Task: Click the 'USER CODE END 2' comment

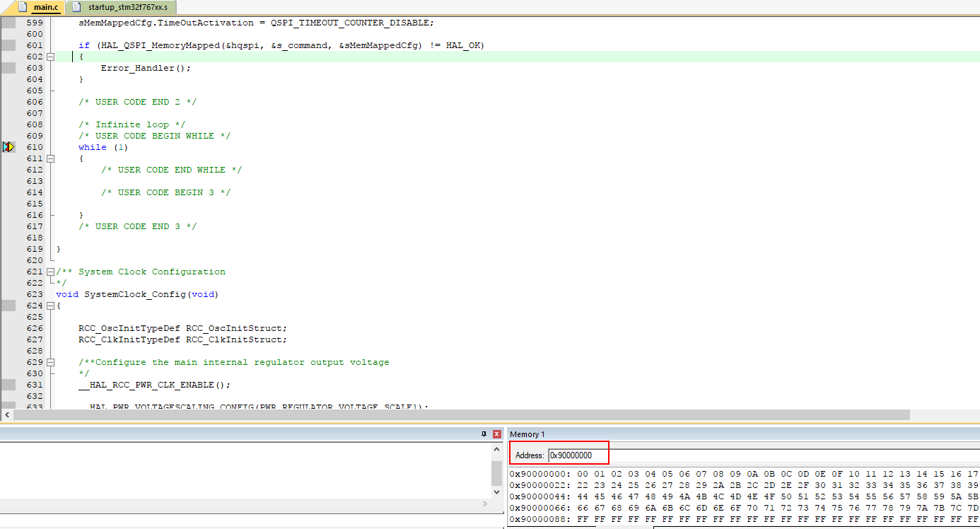Action: 138,102
